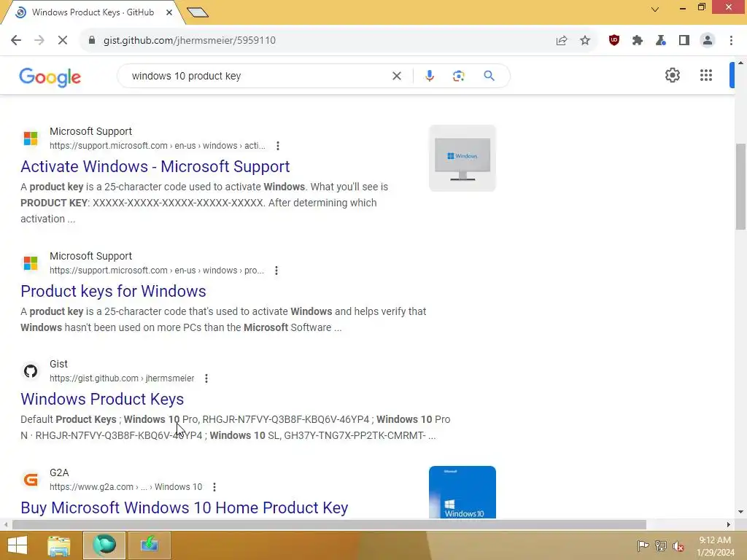Open the Windows Start button
The image size is (747, 560).
point(18,545)
